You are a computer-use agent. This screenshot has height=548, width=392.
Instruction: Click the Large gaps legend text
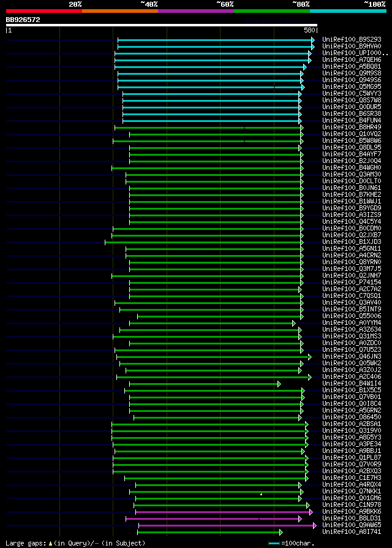pos(26,544)
